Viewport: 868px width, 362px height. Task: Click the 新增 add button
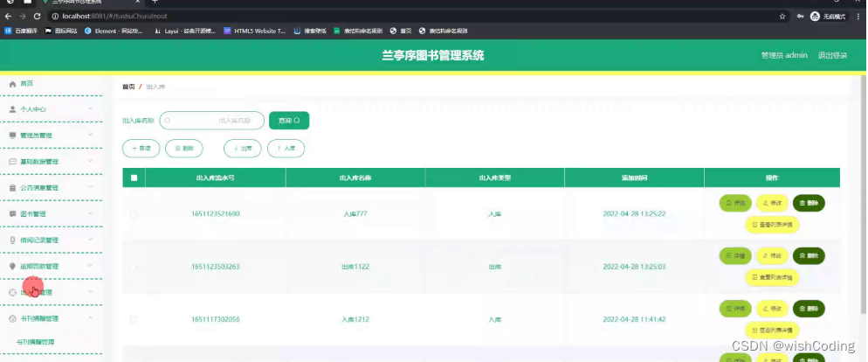point(141,149)
